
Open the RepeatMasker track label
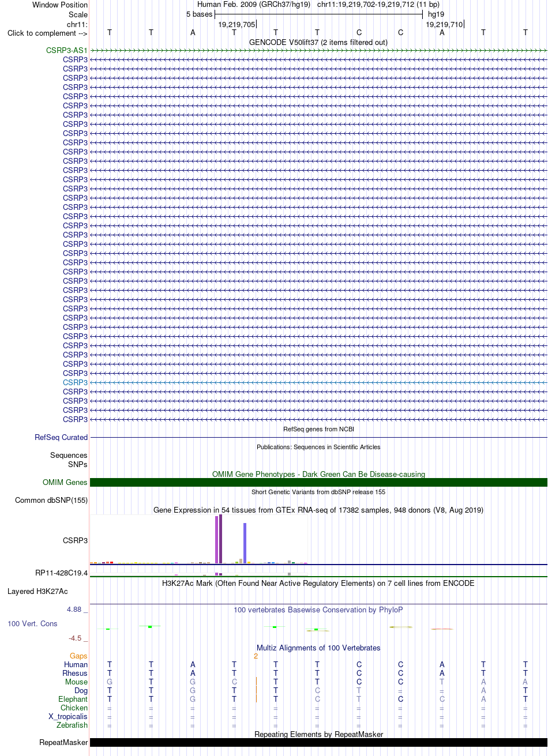point(63,742)
